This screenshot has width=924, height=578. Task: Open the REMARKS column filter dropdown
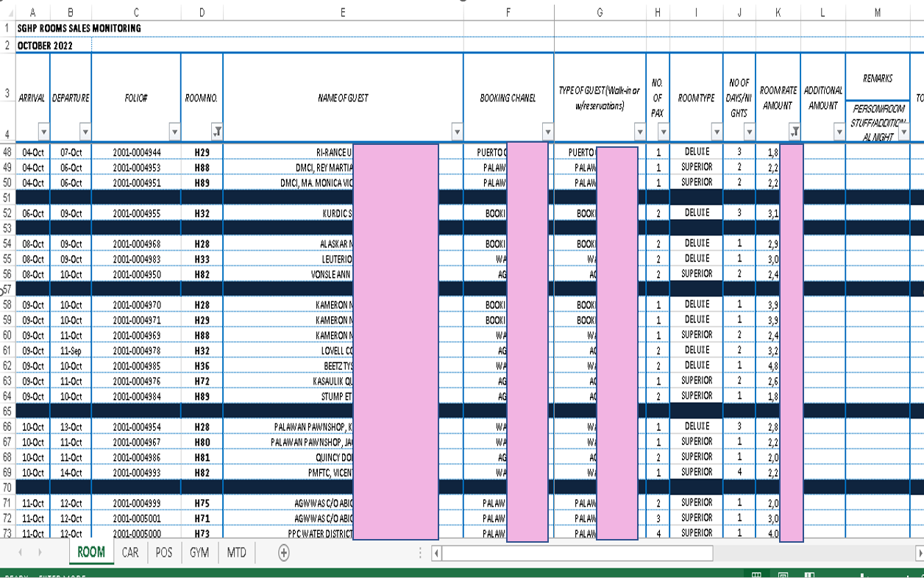pos(903,132)
